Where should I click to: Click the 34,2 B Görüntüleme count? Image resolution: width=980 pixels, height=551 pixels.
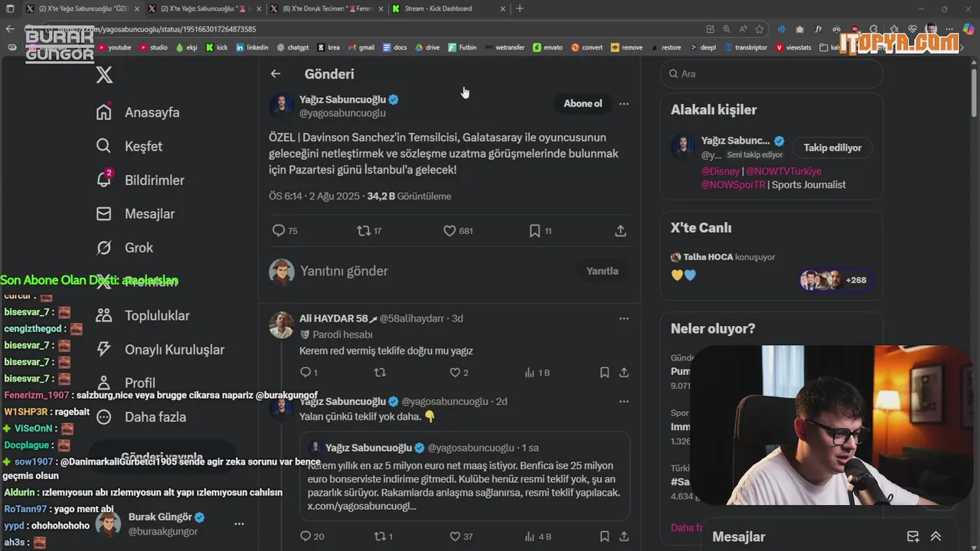pos(409,196)
